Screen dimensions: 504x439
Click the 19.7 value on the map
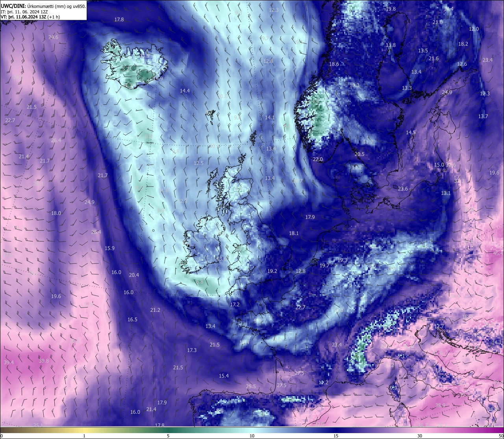(324, 265)
